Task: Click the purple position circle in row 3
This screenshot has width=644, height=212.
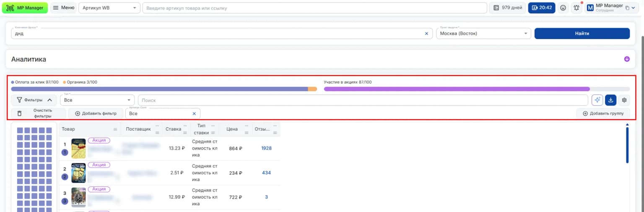Action: click(x=65, y=201)
